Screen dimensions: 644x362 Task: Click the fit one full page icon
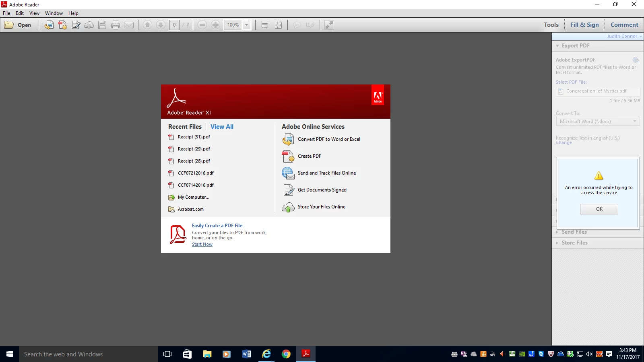(278, 25)
